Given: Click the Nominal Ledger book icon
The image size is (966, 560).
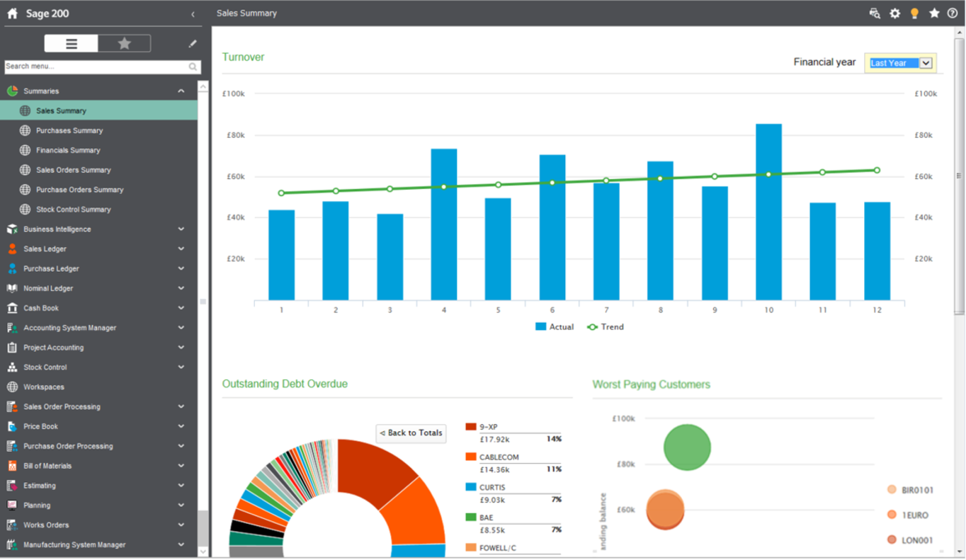Looking at the screenshot, I should click(12, 289).
